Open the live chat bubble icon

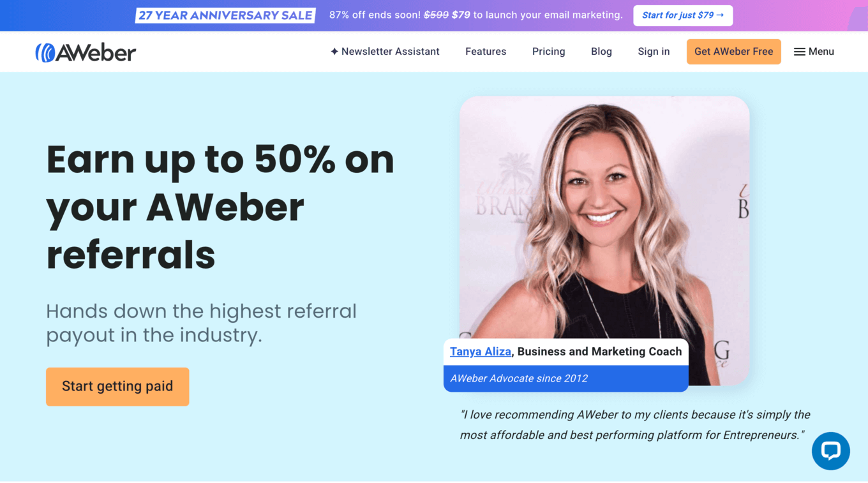(x=830, y=451)
